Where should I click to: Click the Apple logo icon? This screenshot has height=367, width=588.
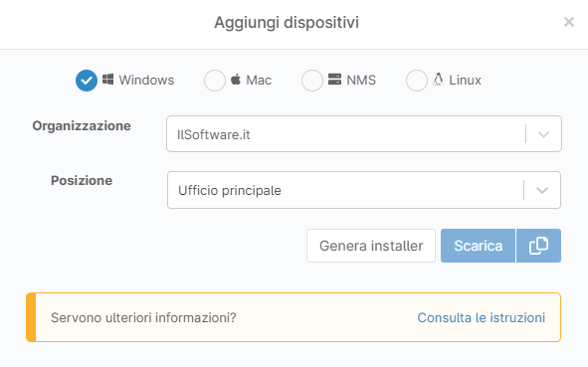236,80
